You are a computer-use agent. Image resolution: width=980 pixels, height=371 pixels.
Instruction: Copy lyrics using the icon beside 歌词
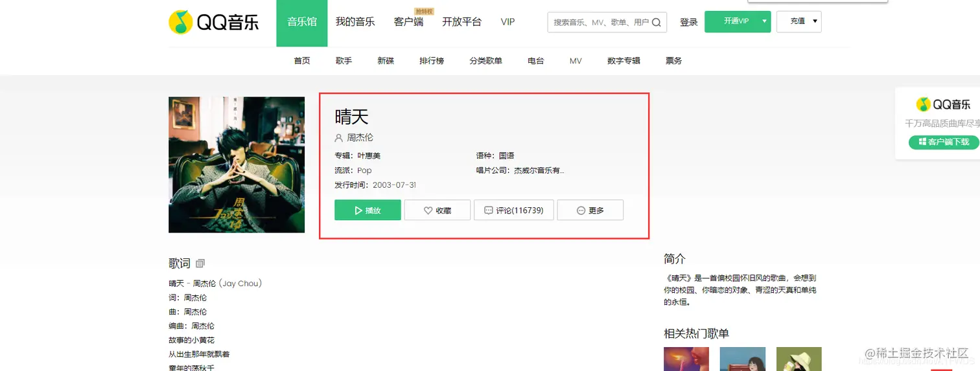pyautogui.click(x=200, y=264)
